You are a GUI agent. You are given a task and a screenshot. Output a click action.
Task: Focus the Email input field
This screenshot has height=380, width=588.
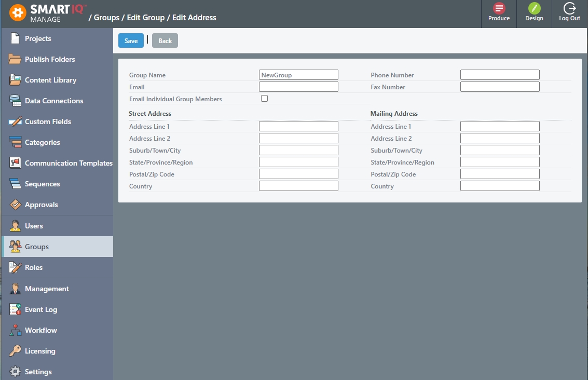click(298, 87)
